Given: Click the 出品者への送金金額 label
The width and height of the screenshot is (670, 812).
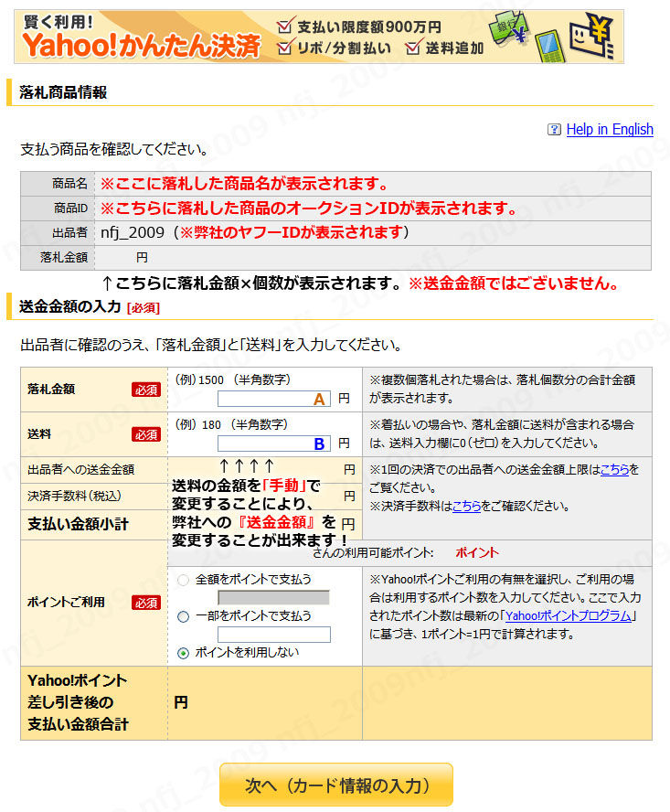Looking at the screenshot, I should coord(80,470).
